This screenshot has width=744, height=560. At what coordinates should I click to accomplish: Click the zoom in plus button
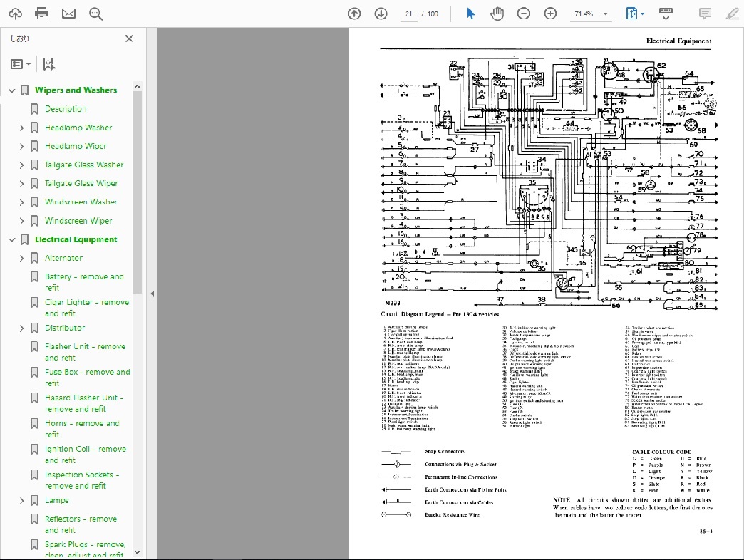click(550, 14)
